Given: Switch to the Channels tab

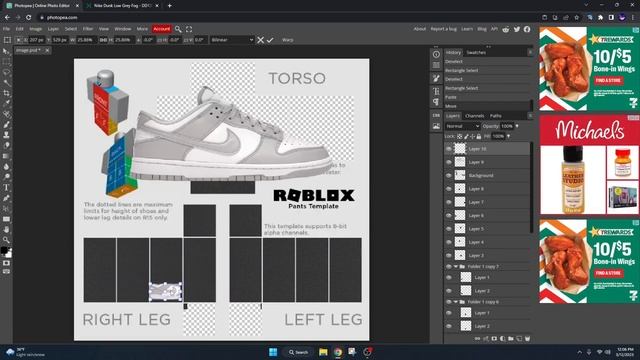Looking at the screenshot, I should 475,116.
